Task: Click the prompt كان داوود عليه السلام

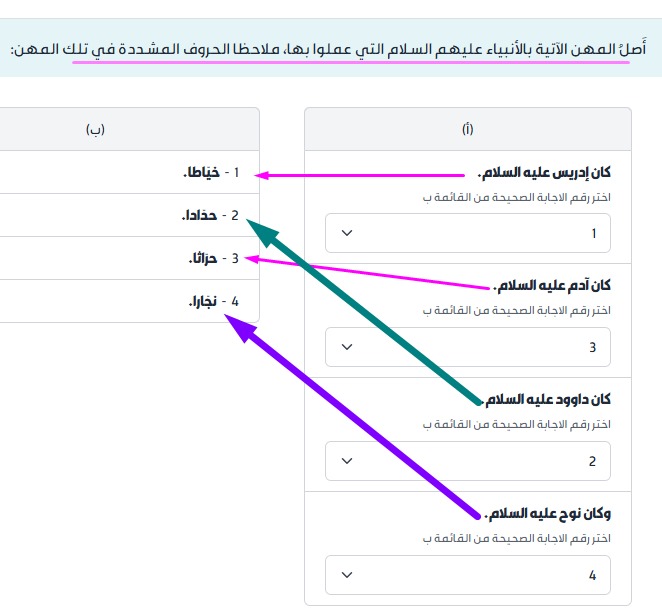Action: (x=548, y=400)
